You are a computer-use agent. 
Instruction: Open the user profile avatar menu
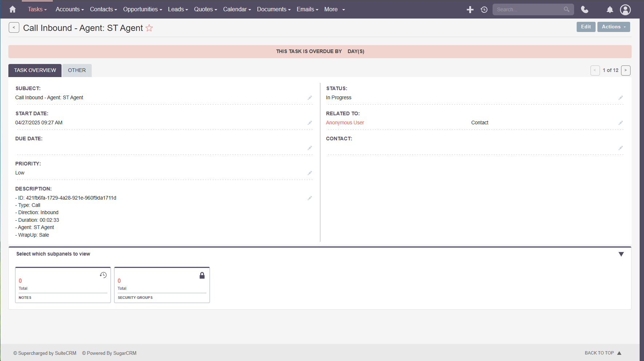click(x=625, y=9)
